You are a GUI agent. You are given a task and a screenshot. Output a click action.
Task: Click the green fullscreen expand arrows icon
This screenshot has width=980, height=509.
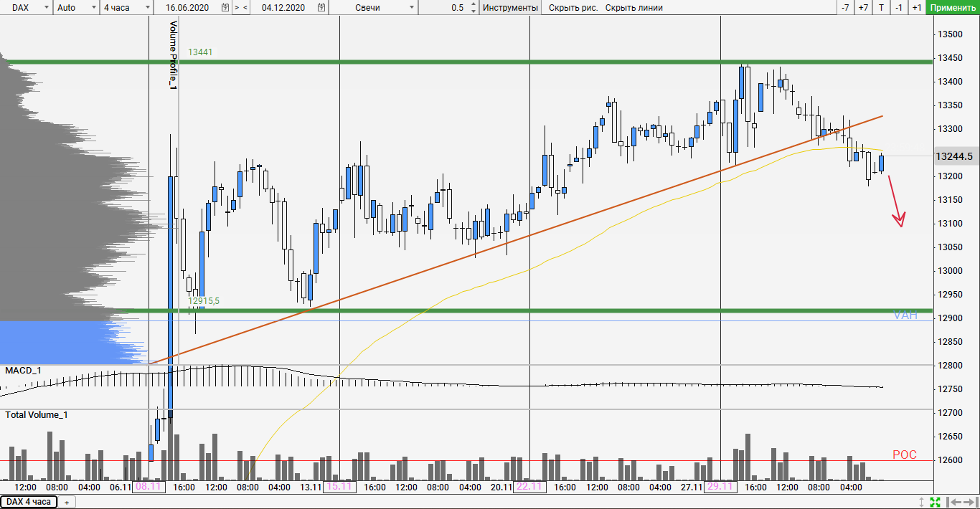pos(936,502)
